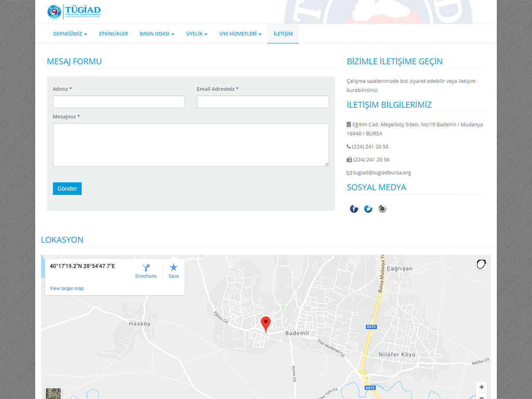
Task: Toggle satellite view thumbnail on map
Action: (54, 394)
